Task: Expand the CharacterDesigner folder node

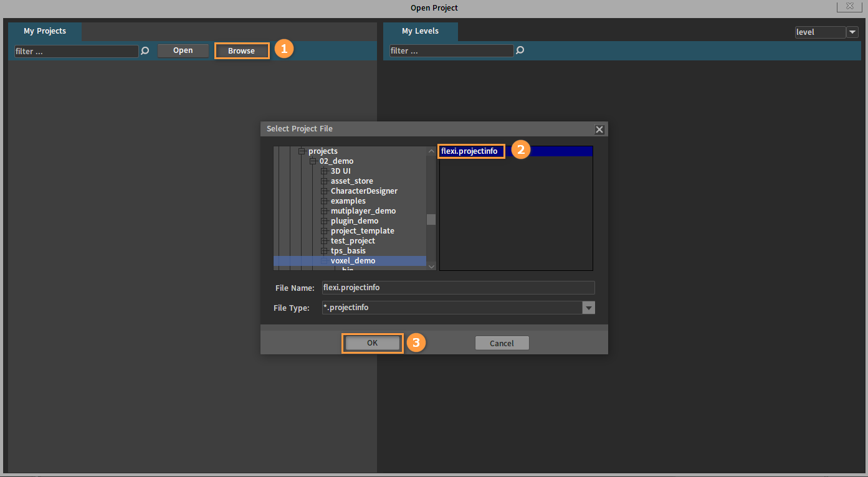Action: pyautogui.click(x=324, y=191)
